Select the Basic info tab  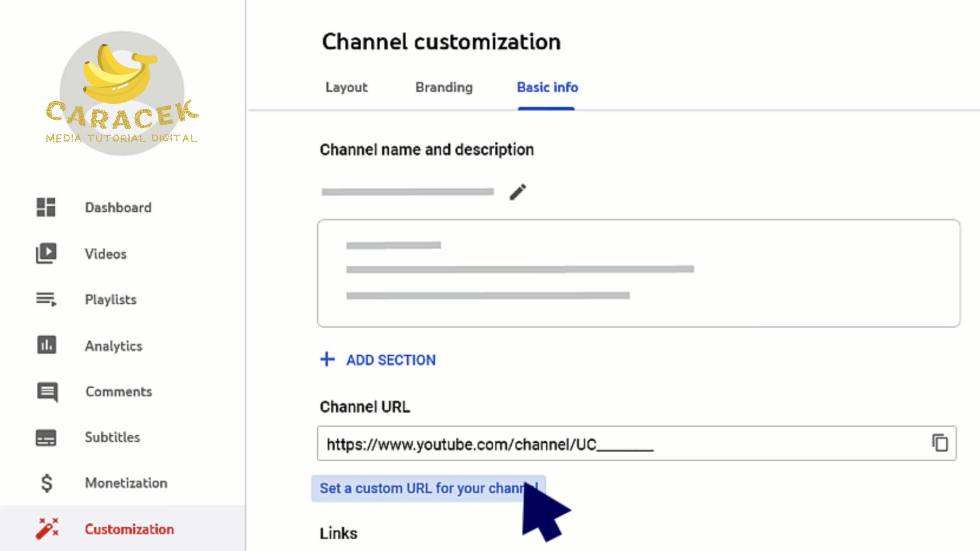click(547, 88)
